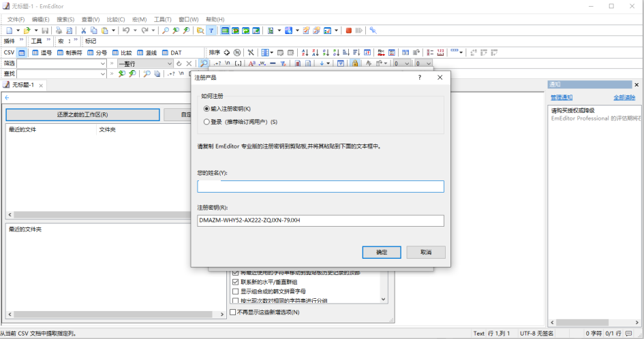
Task: Click the question mark help in register dialog
Action: (419, 77)
